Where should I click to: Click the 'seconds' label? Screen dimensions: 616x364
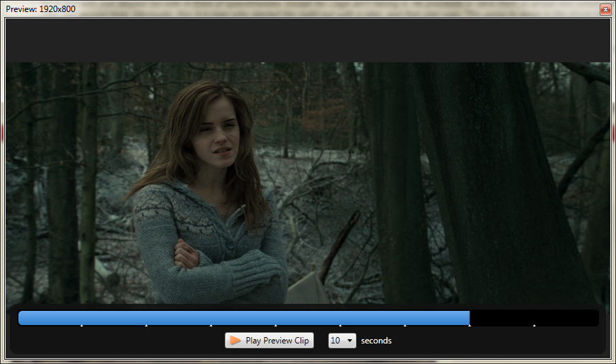tap(376, 341)
